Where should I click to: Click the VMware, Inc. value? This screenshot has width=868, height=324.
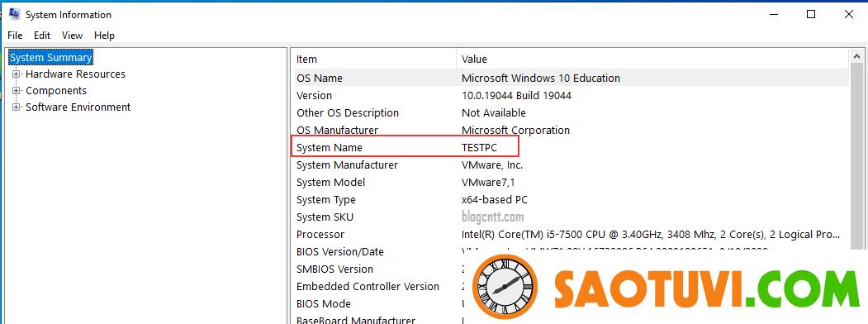pyautogui.click(x=492, y=165)
